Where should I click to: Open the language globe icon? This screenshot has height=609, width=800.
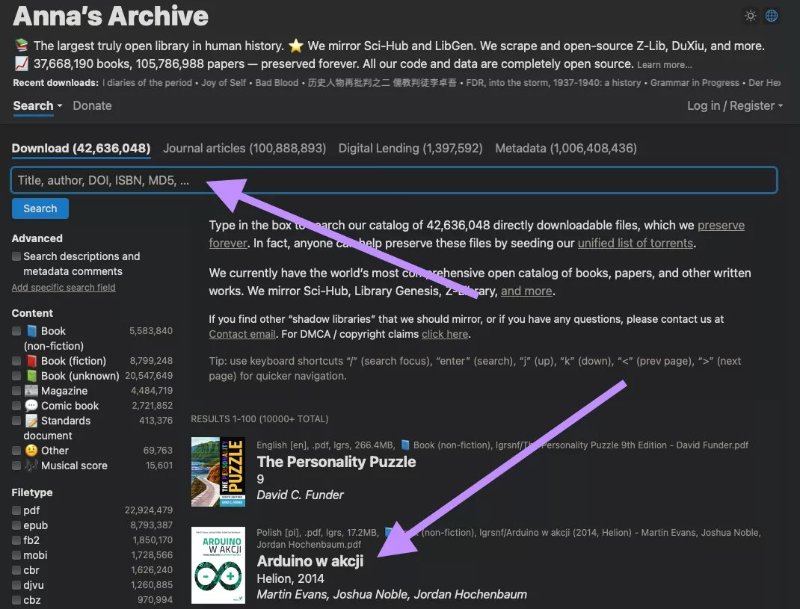770,16
